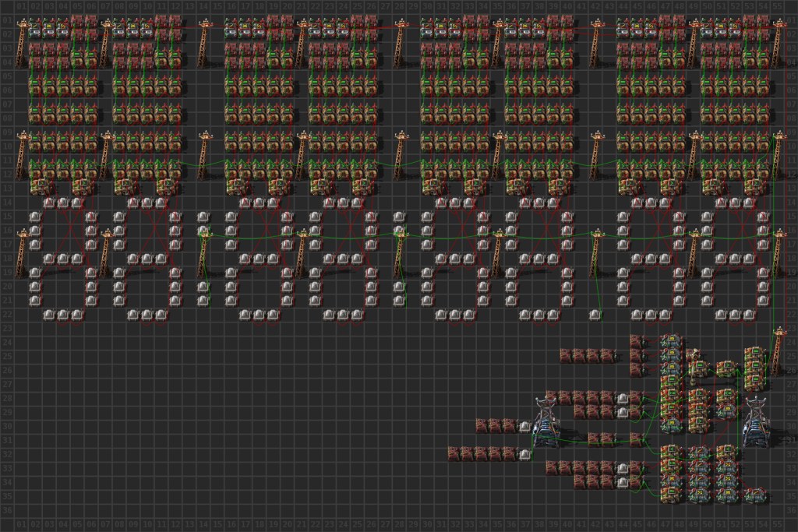Select the big electric pole at column 42, row 16

(596, 252)
